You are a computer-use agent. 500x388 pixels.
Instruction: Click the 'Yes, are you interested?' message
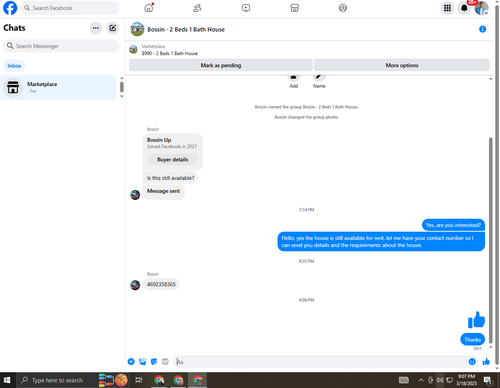coord(453,225)
